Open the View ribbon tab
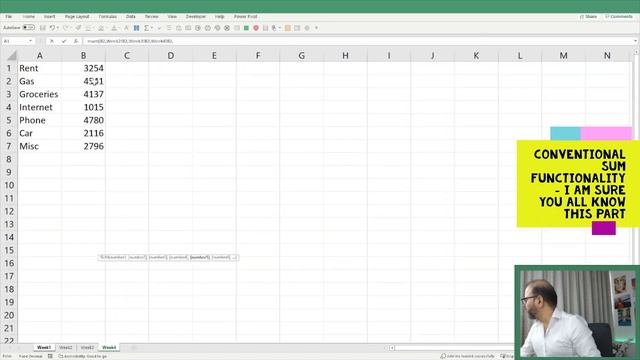This screenshot has width=640, height=360. coord(172,17)
